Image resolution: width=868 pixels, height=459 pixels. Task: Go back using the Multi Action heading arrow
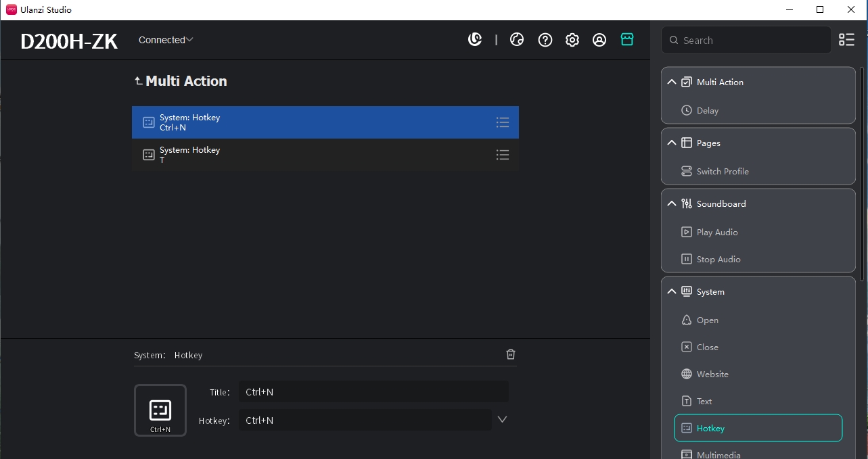coord(138,81)
